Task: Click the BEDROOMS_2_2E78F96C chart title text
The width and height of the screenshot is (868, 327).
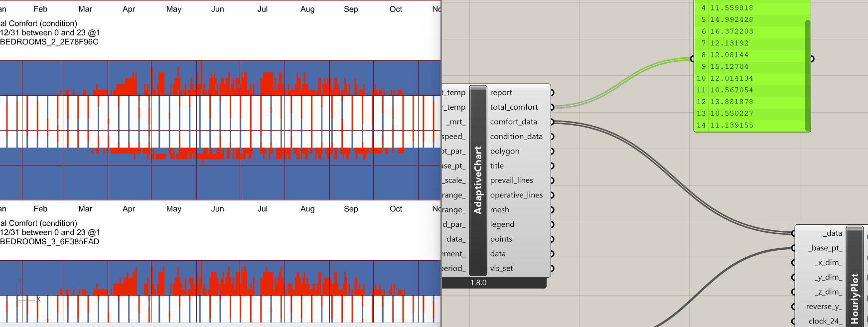Action: click(x=49, y=42)
